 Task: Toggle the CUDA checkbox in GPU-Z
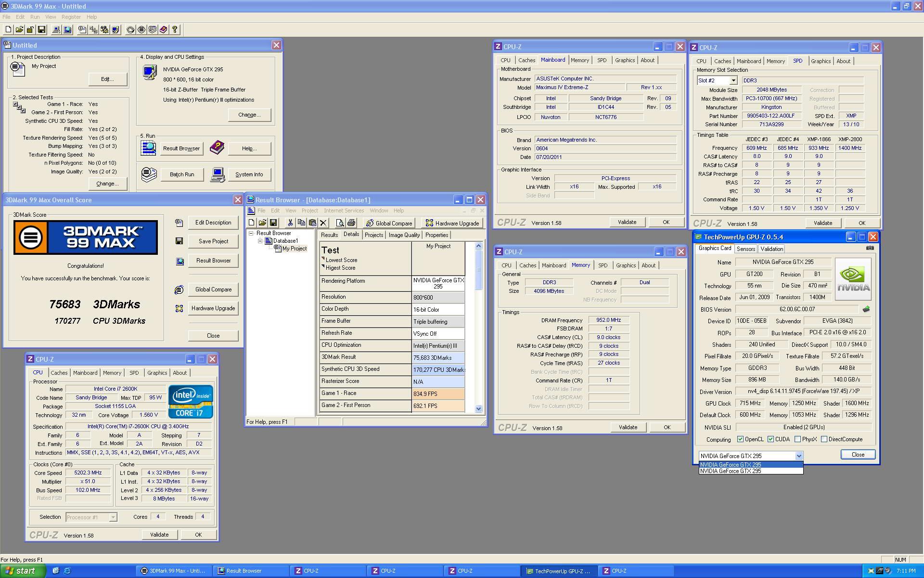(x=770, y=439)
